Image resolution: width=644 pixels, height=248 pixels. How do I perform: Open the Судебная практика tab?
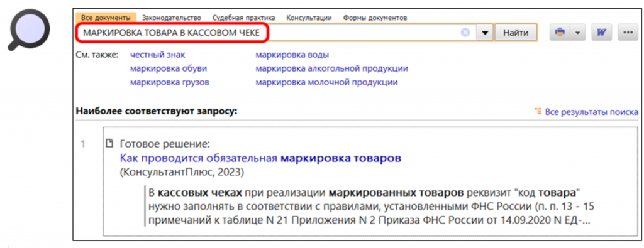[x=244, y=18]
